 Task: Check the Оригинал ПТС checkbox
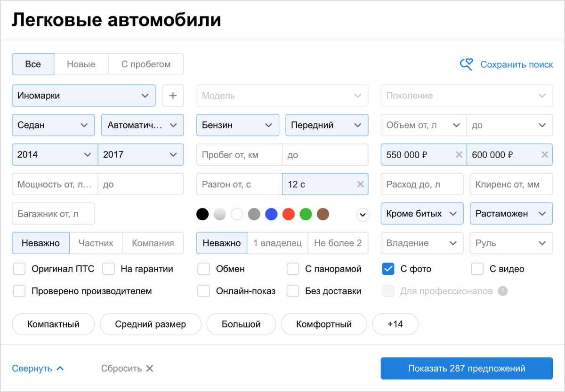[x=19, y=269]
